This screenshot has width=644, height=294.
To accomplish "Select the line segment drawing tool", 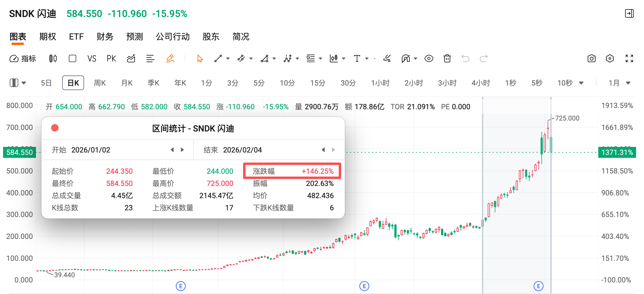I will [x=218, y=58].
